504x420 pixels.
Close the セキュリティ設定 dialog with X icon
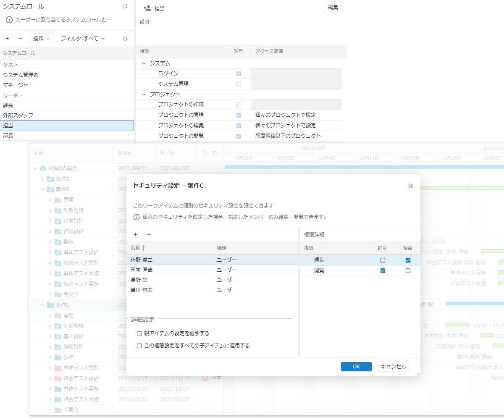click(x=410, y=186)
